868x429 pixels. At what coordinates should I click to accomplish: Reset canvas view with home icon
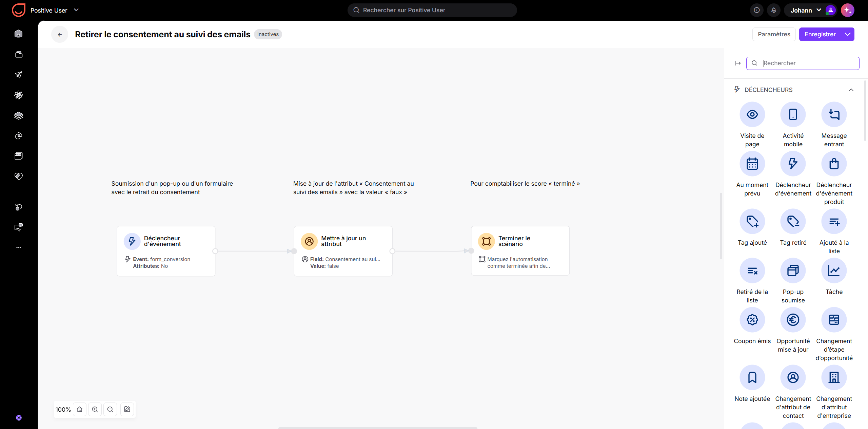tap(80, 409)
